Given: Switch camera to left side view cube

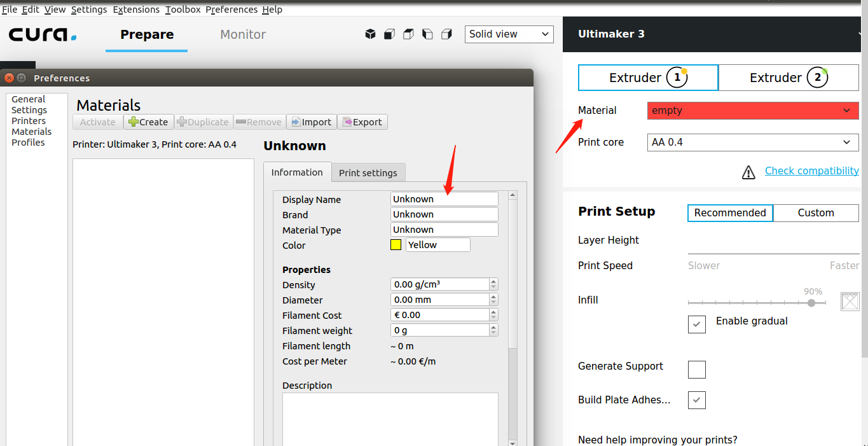Looking at the screenshot, I should [427, 34].
